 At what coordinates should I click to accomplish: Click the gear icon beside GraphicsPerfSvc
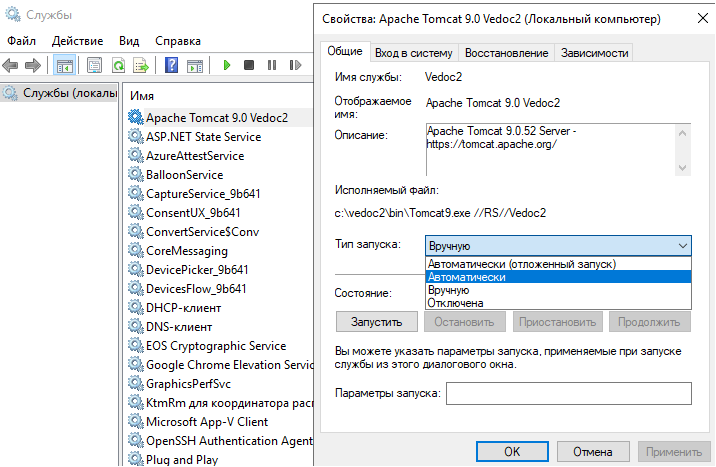tap(135, 383)
